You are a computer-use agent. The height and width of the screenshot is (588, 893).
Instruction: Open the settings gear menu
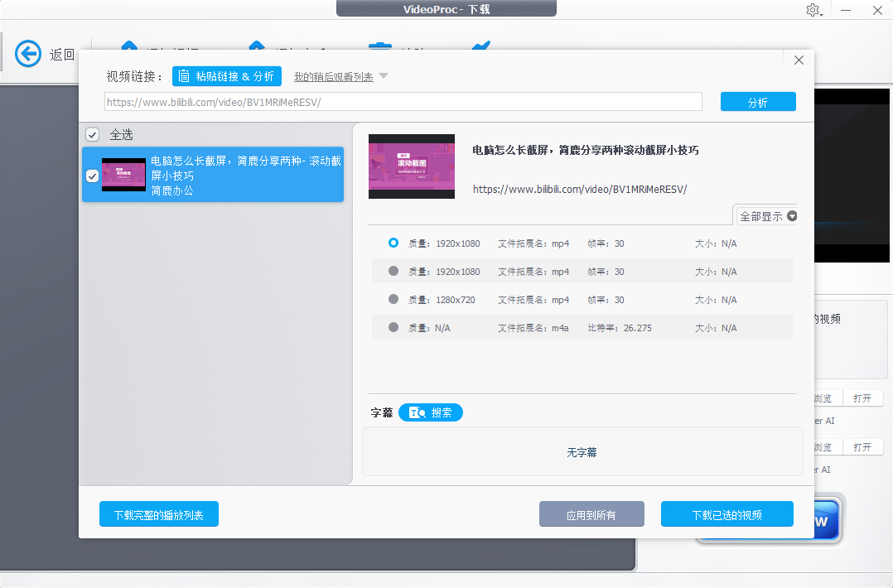pos(813,11)
